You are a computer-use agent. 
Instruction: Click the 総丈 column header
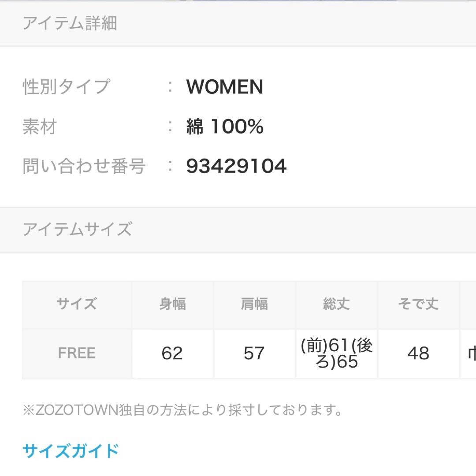tap(336, 304)
